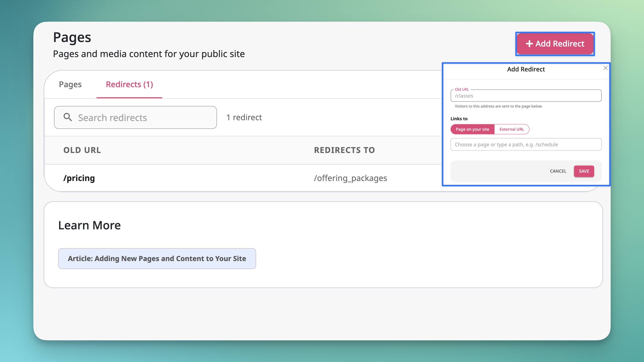This screenshot has width=644, height=362.
Task: Click the Learn More heading
Action: tap(89, 225)
